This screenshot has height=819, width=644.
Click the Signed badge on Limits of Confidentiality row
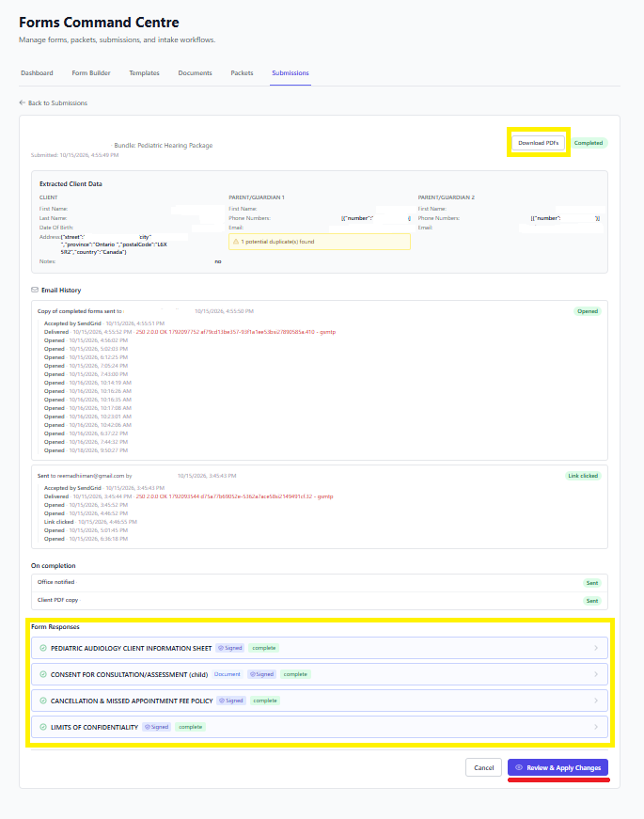pyautogui.click(x=157, y=727)
